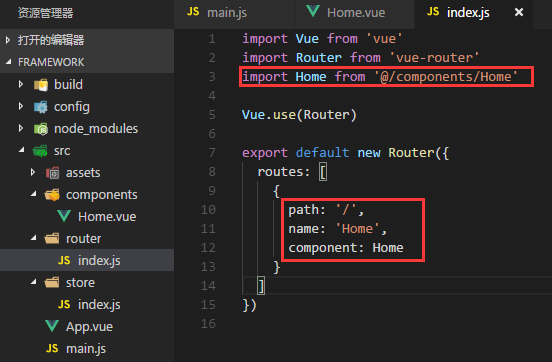Collapse the components folder arrow
Screen dimensions: 552x362
[x=33, y=194]
